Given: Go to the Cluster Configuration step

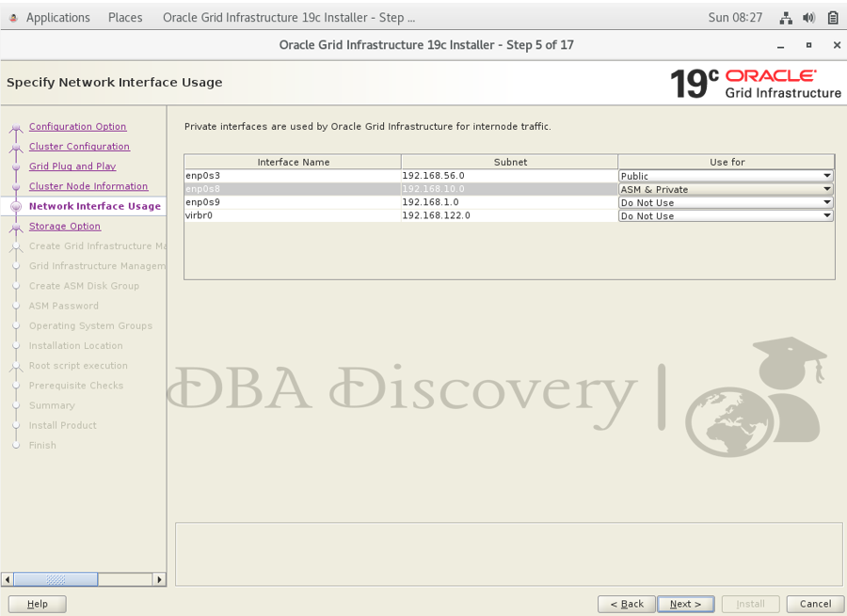Looking at the screenshot, I should tap(79, 147).
